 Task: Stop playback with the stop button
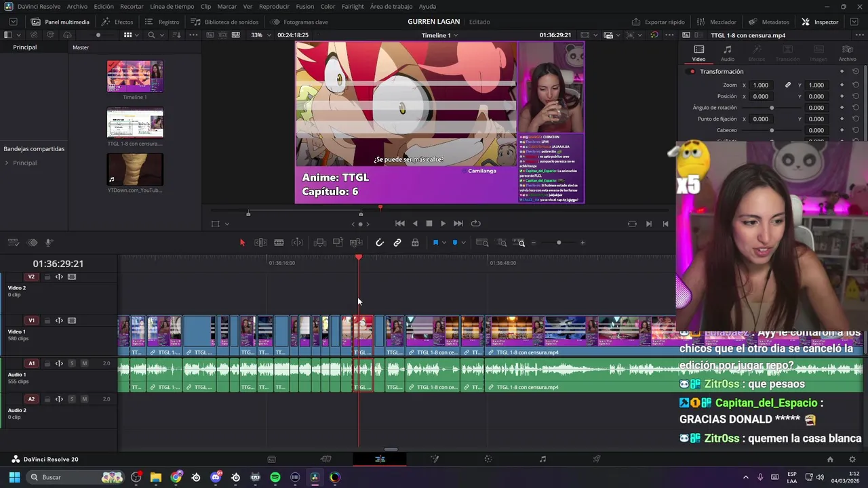point(429,224)
